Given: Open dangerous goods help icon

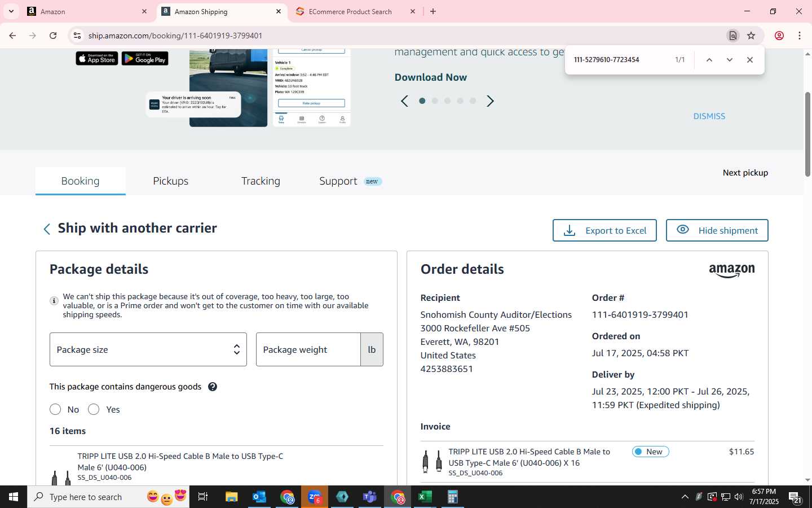Looking at the screenshot, I should tap(213, 387).
